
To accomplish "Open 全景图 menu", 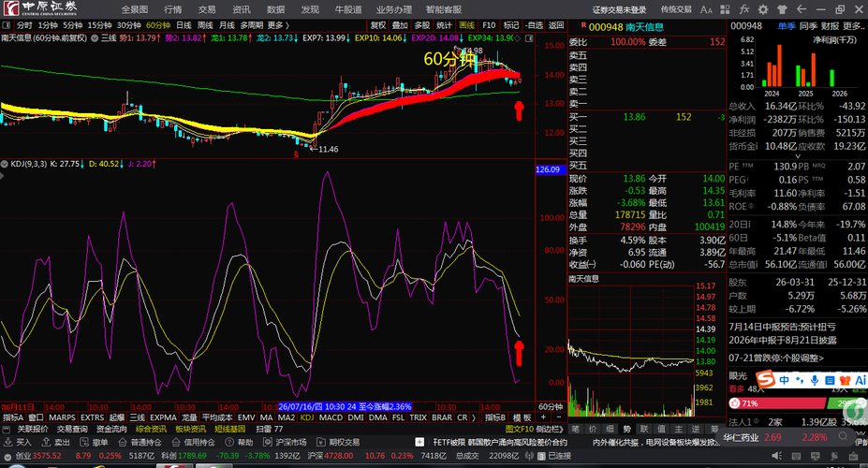I will click(x=135, y=9).
